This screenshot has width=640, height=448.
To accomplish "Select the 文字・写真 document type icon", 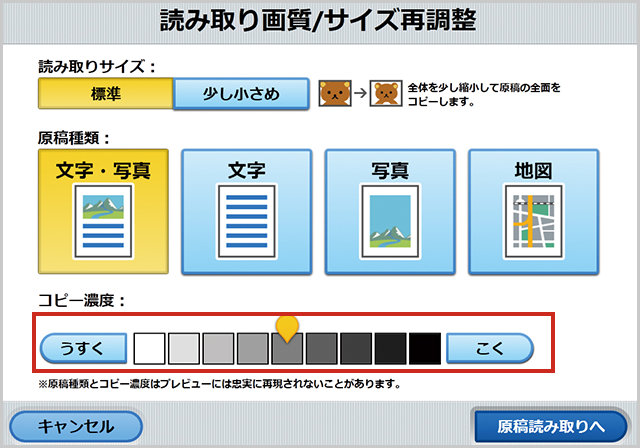I will click(x=103, y=212).
